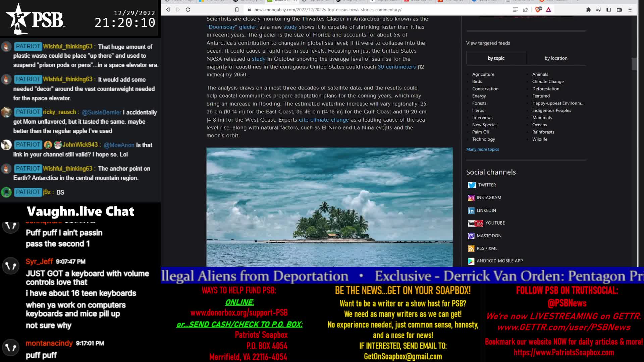Open the 'Doomsday glacier' link
Screen dimensions: 644x362
(x=231, y=27)
